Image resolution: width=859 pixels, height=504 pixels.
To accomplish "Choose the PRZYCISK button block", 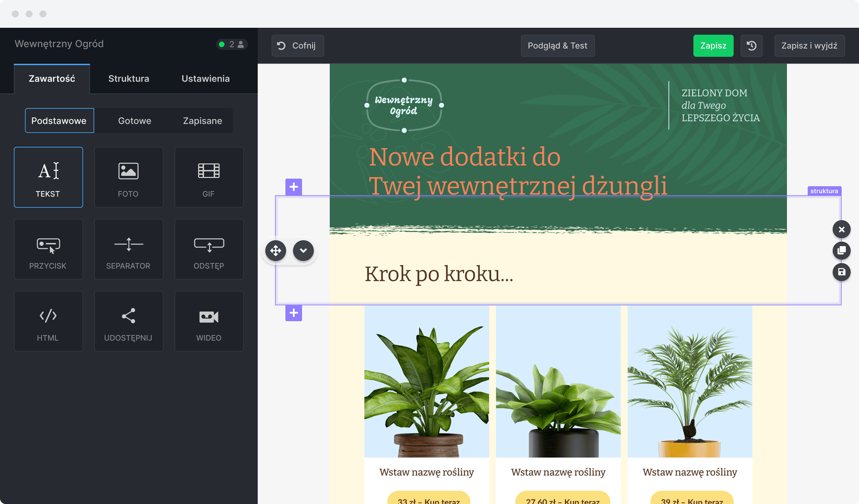I will coord(48,249).
